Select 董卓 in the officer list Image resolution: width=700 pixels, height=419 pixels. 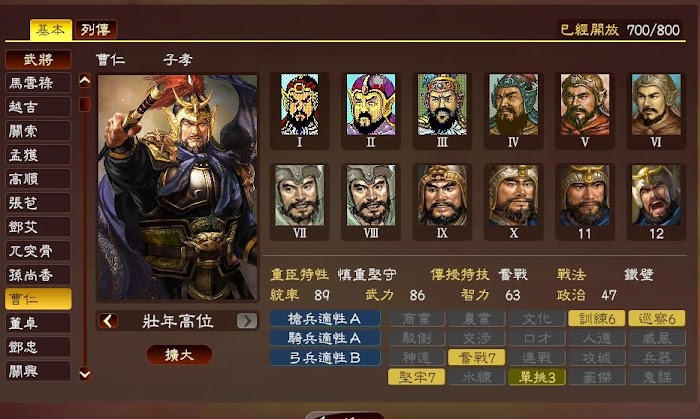click(38, 323)
